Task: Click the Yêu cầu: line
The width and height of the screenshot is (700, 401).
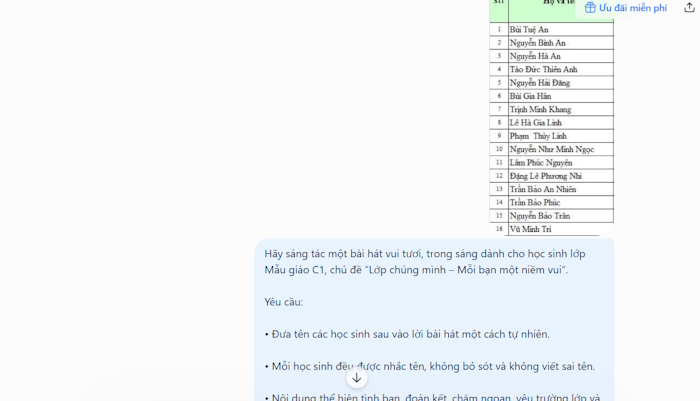Action: pyautogui.click(x=283, y=302)
